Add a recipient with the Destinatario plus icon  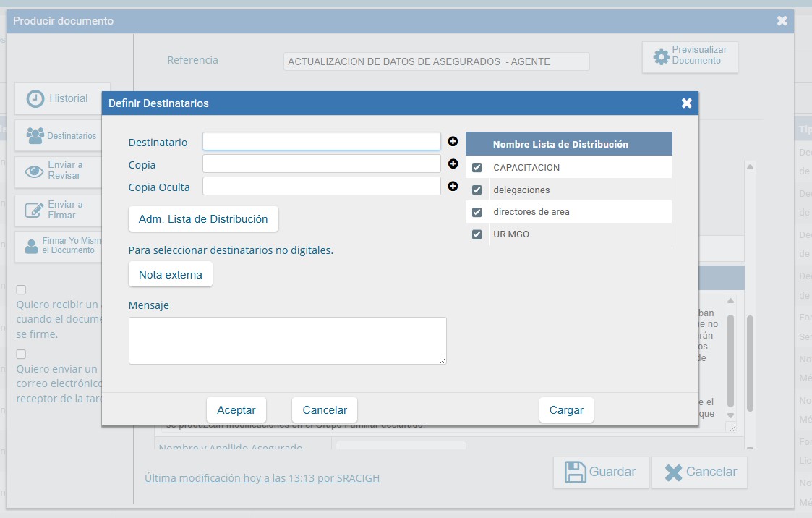[x=453, y=141]
